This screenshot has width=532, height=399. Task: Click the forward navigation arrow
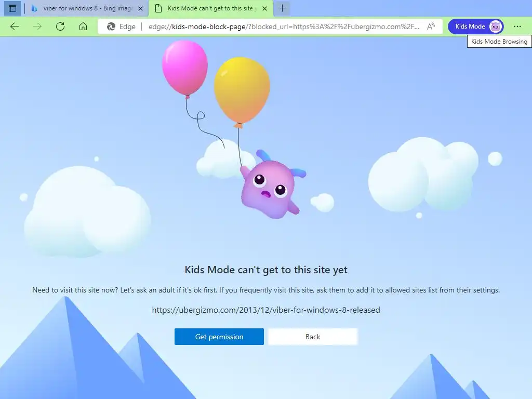37,26
